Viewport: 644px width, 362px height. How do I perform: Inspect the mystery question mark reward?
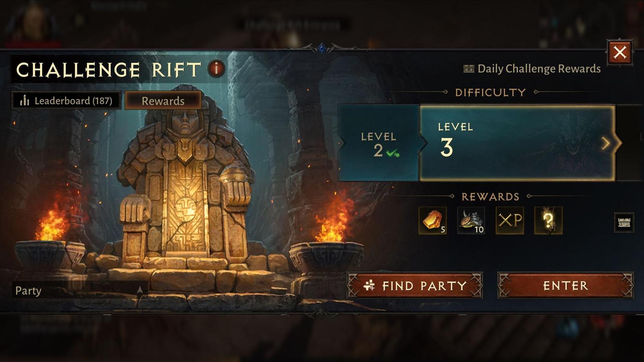pyautogui.click(x=548, y=220)
